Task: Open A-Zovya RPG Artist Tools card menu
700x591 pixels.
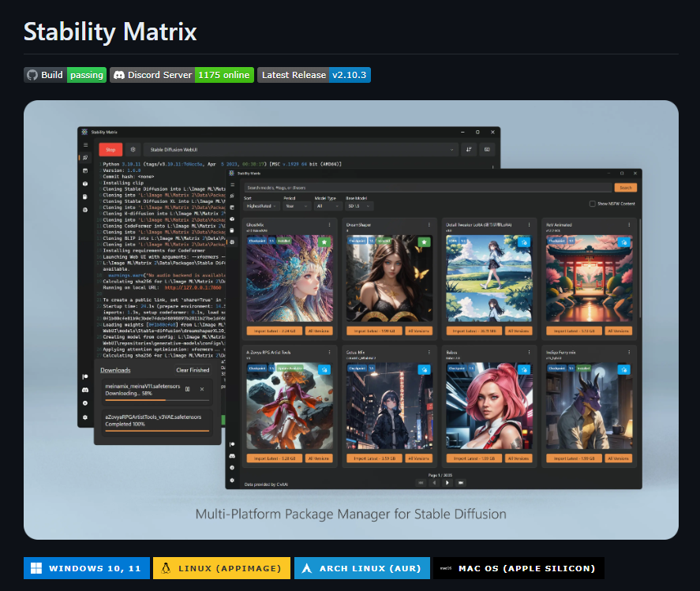Action: (329, 352)
